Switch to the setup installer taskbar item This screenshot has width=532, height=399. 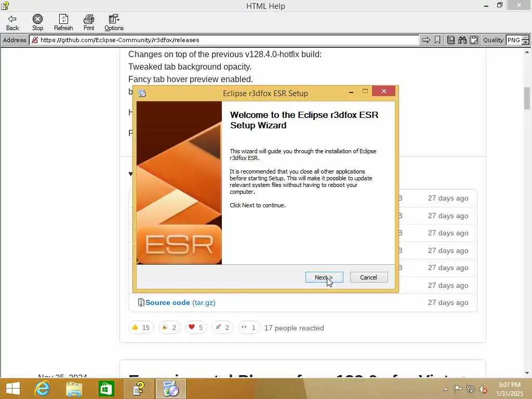point(170,389)
